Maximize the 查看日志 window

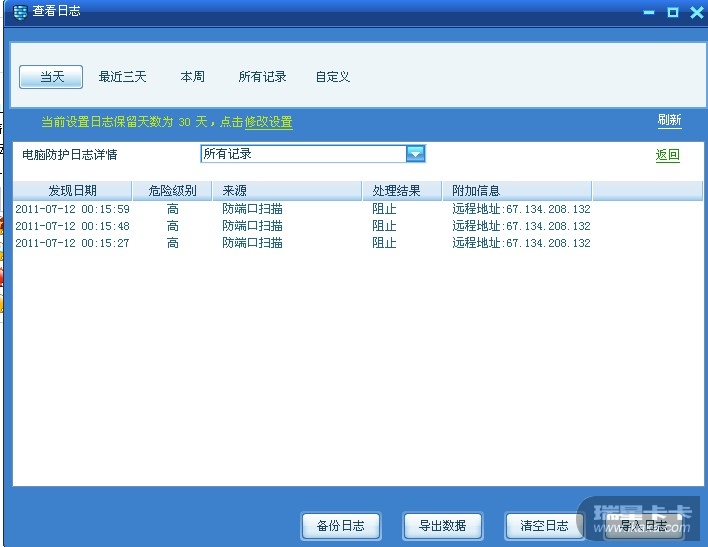673,12
